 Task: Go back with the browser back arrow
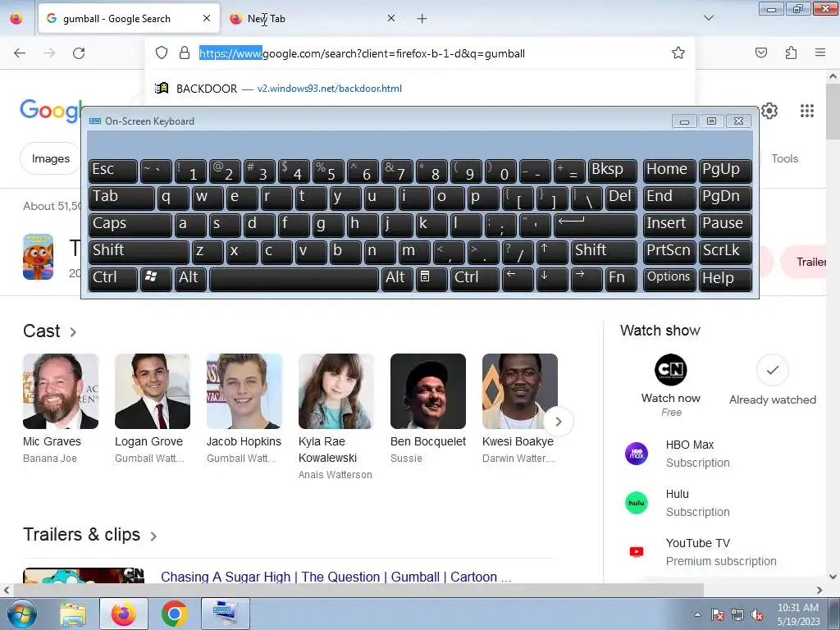20,52
